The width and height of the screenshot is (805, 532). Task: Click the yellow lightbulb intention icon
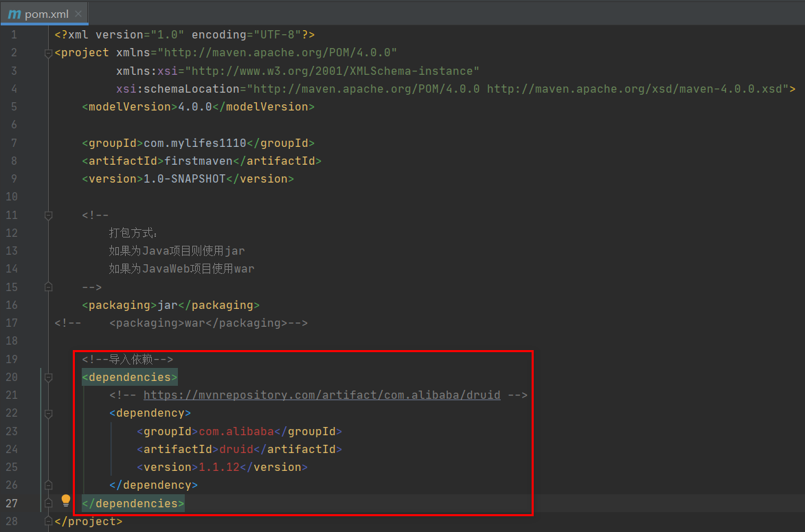click(x=66, y=500)
